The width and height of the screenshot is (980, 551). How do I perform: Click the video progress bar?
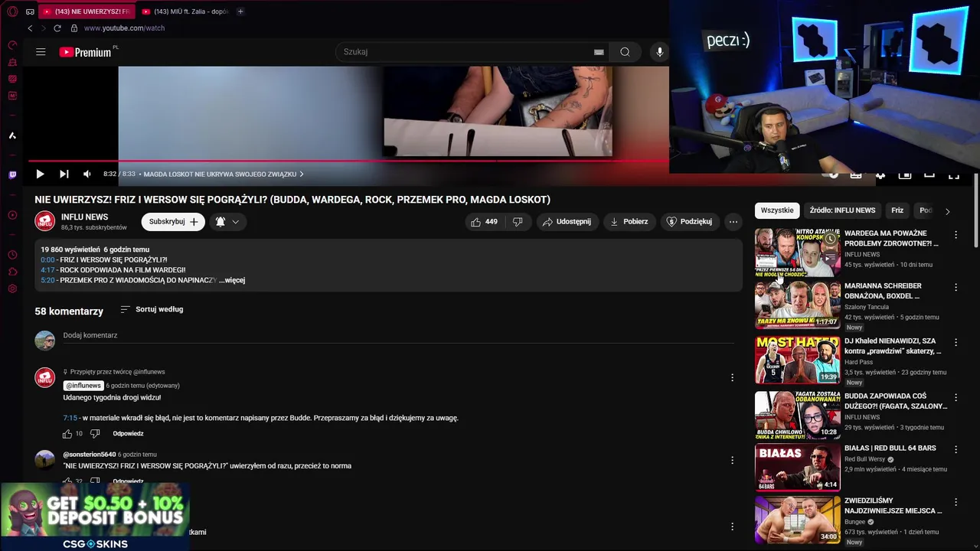348,161
